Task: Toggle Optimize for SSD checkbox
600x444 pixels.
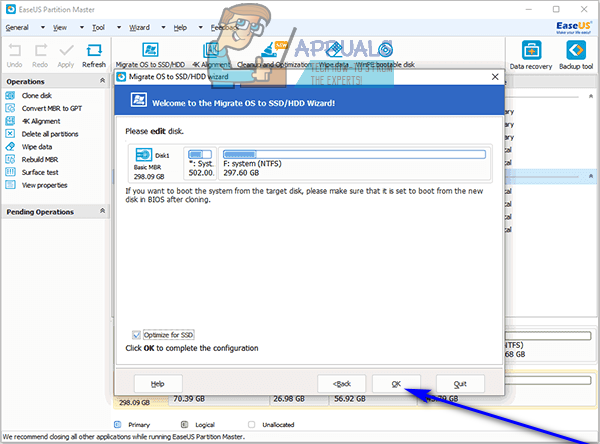Action: (136, 335)
